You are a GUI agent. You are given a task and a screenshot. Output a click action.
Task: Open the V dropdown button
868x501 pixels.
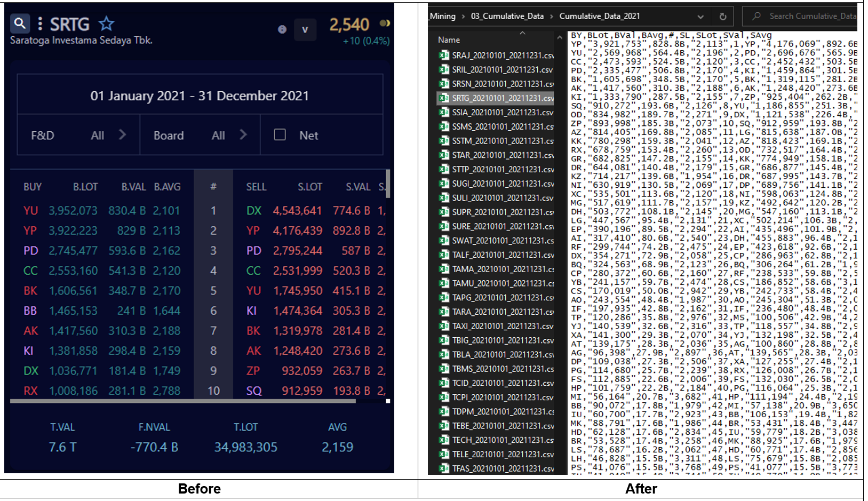(305, 29)
